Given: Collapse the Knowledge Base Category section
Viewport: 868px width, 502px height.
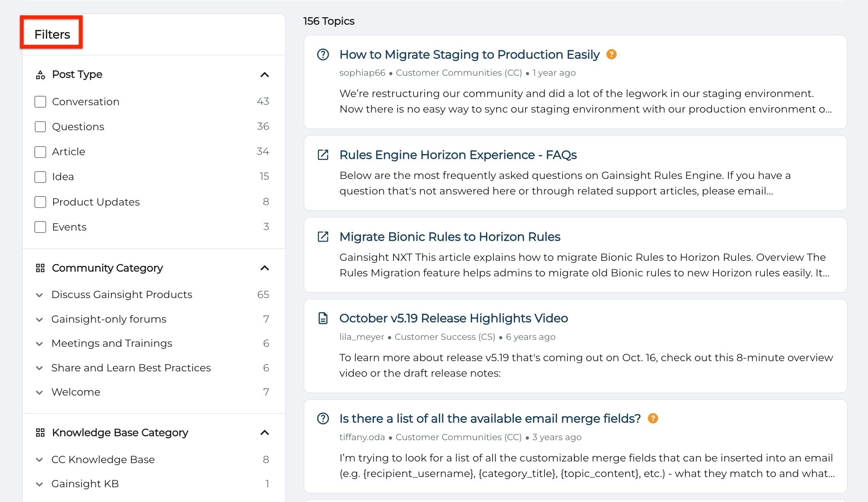Looking at the screenshot, I should coord(264,433).
